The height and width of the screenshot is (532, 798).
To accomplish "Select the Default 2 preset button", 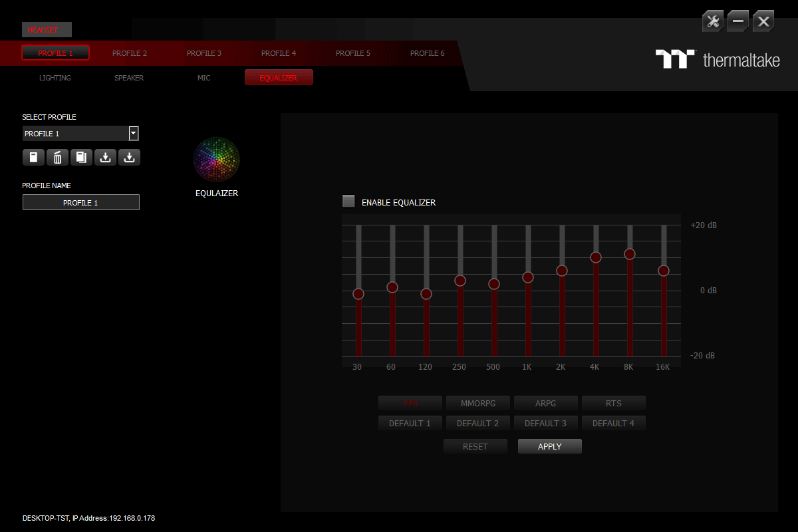I will coord(477,423).
